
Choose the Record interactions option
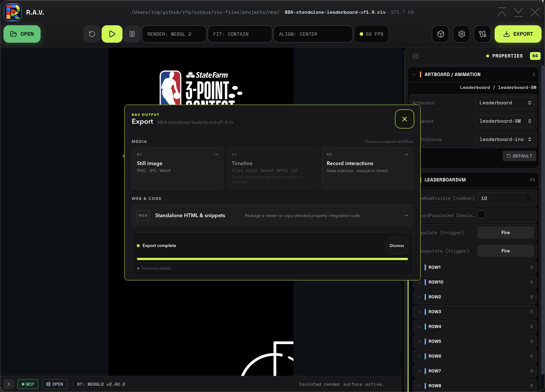pyautogui.click(x=367, y=168)
